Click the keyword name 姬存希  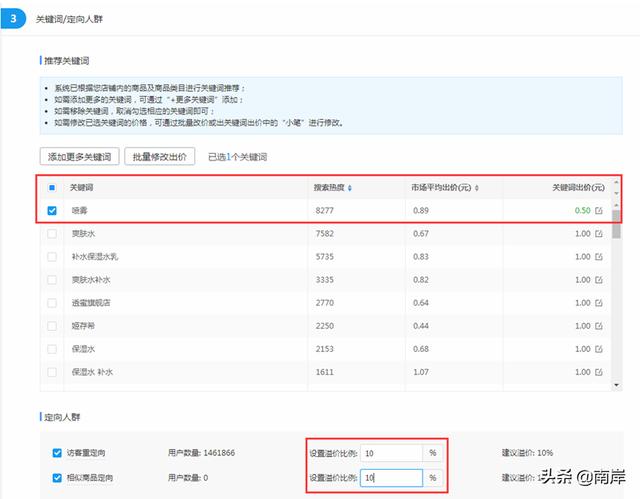(x=83, y=326)
